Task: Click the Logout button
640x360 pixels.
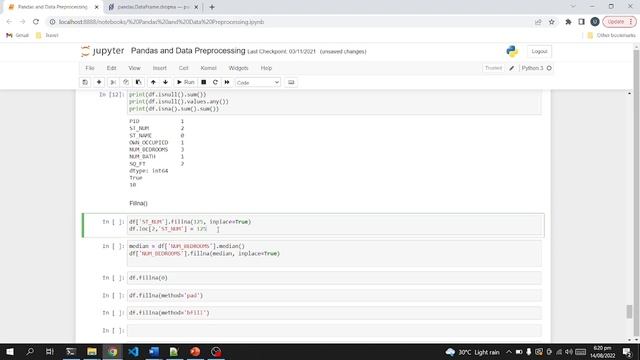Action: click(539, 51)
